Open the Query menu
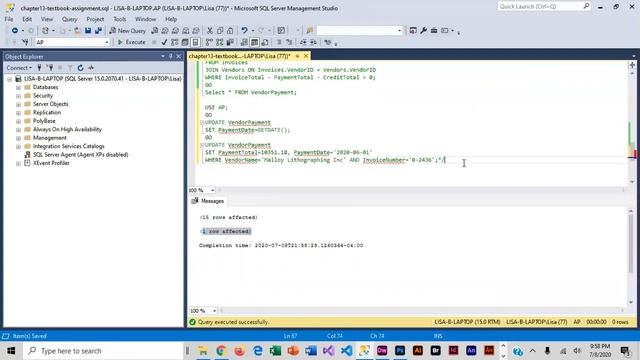Screen dimensions: 640x360 [69, 19]
